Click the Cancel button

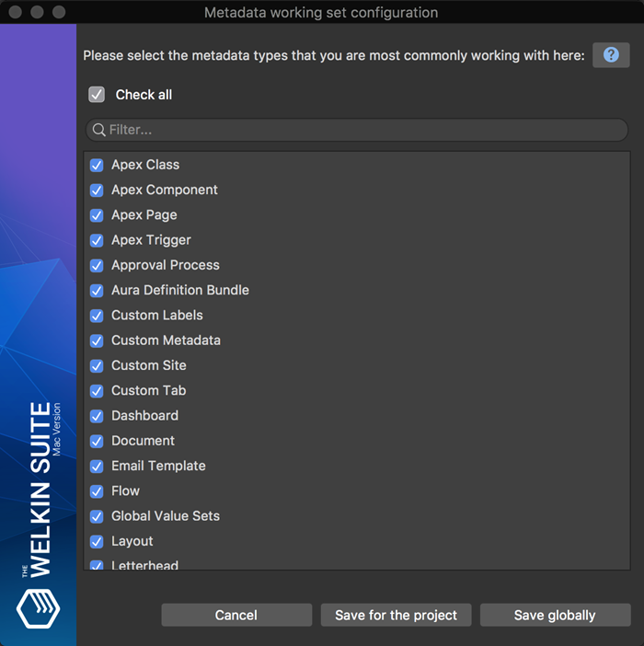(236, 615)
